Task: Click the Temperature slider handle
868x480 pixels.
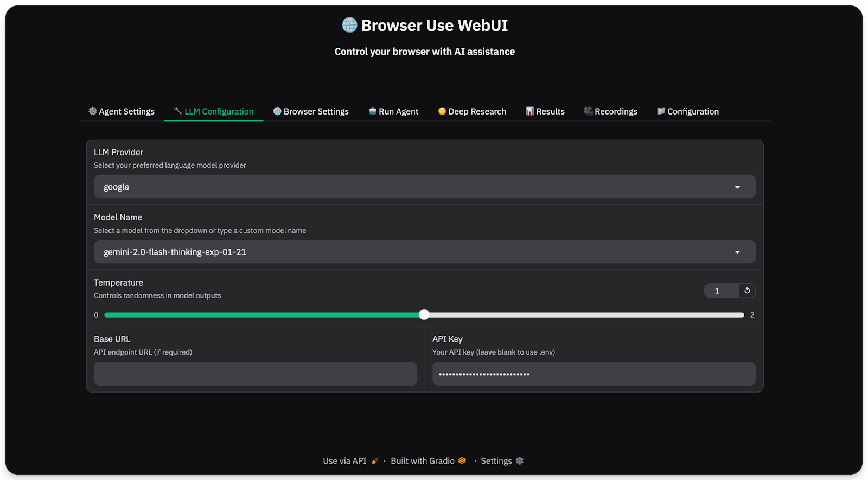Action: pos(424,314)
